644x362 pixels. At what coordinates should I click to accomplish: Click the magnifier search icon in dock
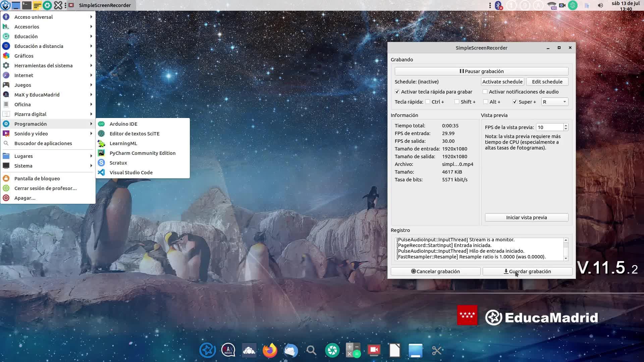tap(311, 351)
